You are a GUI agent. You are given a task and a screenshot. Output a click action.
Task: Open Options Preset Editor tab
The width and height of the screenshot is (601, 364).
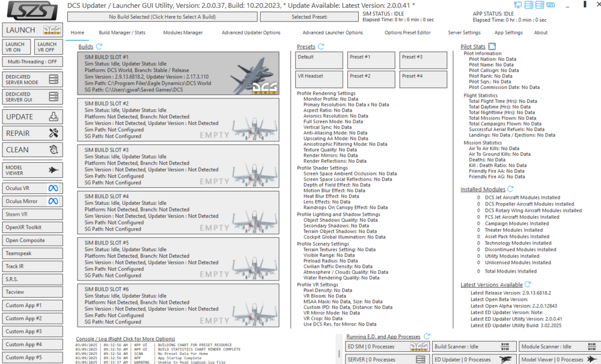[408, 32]
